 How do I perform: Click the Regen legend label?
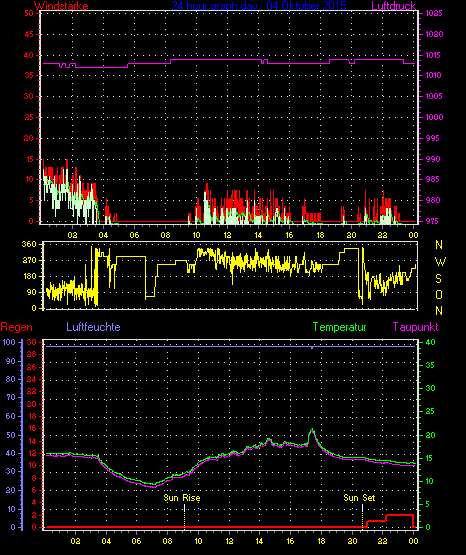point(16,327)
